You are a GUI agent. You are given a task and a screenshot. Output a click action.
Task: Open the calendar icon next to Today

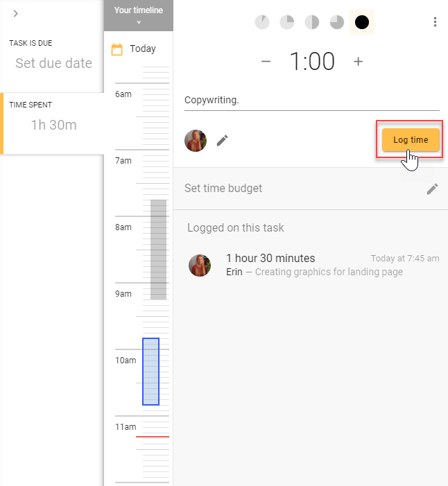pyautogui.click(x=117, y=49)
